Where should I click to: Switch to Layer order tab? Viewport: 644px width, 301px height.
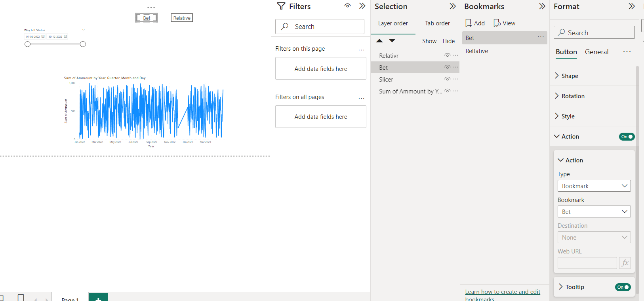tap(393, 23)
